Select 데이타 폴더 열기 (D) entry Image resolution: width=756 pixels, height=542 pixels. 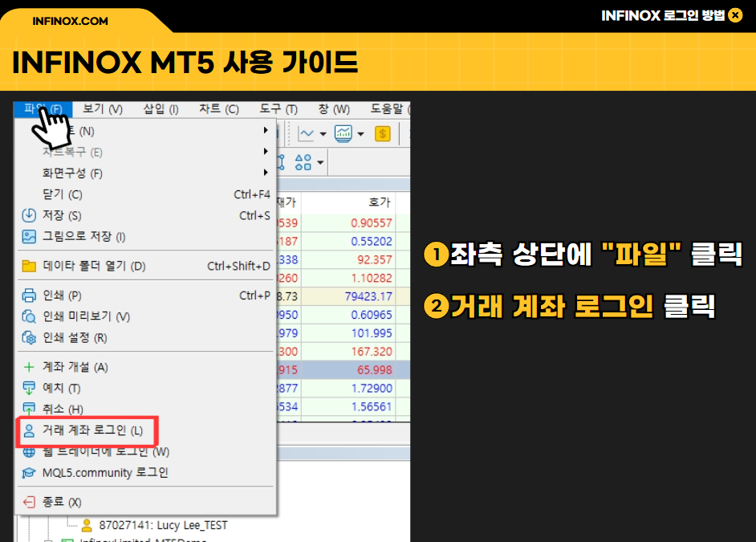pyautogui.click(x=145, y=266)
